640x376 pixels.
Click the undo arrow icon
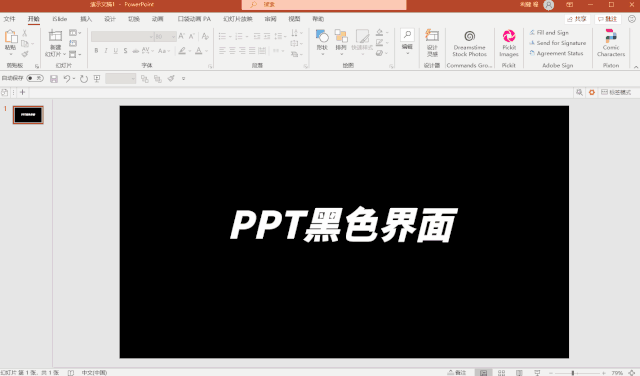point(67,79)
